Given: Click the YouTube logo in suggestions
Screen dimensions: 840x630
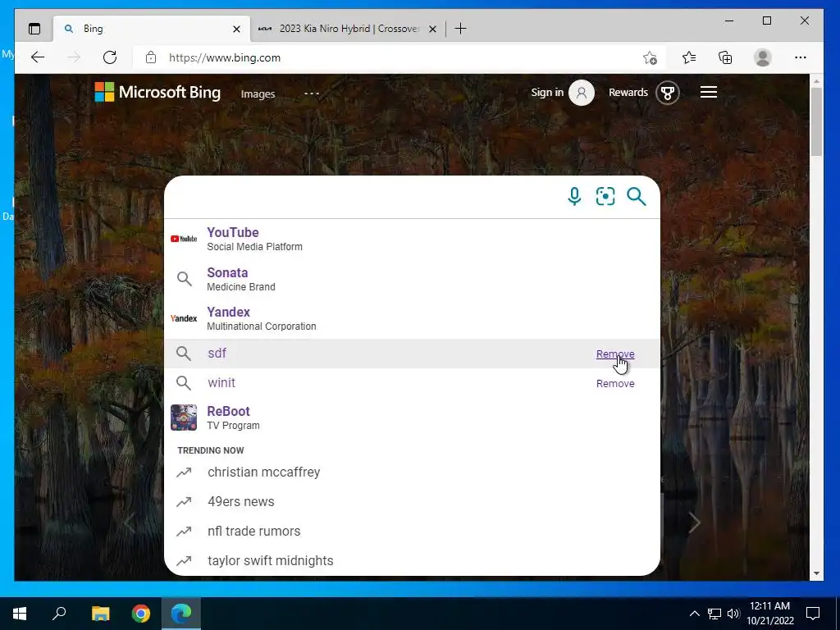Looking at the screenshot, I should [183, 239].
